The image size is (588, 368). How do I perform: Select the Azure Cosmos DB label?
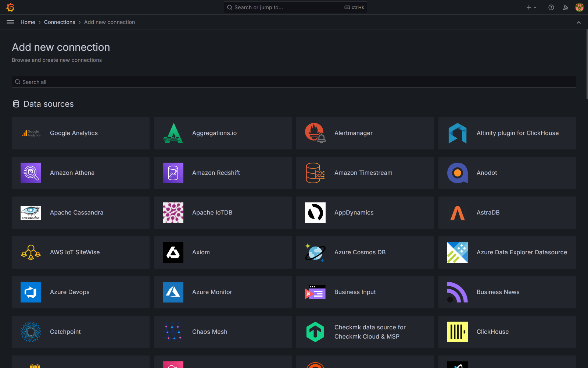[x=360, y=252]
